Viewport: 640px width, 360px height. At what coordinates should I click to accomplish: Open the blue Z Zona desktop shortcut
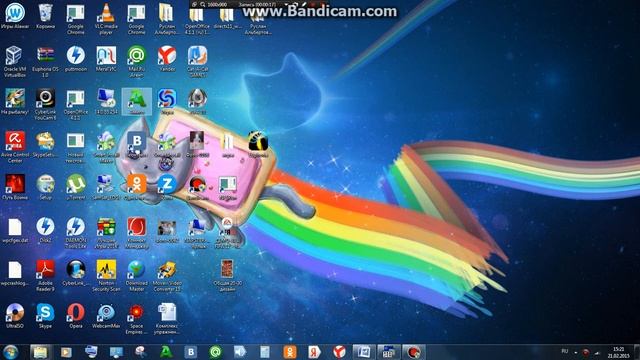pyautogui.click(x=167, y=187)
